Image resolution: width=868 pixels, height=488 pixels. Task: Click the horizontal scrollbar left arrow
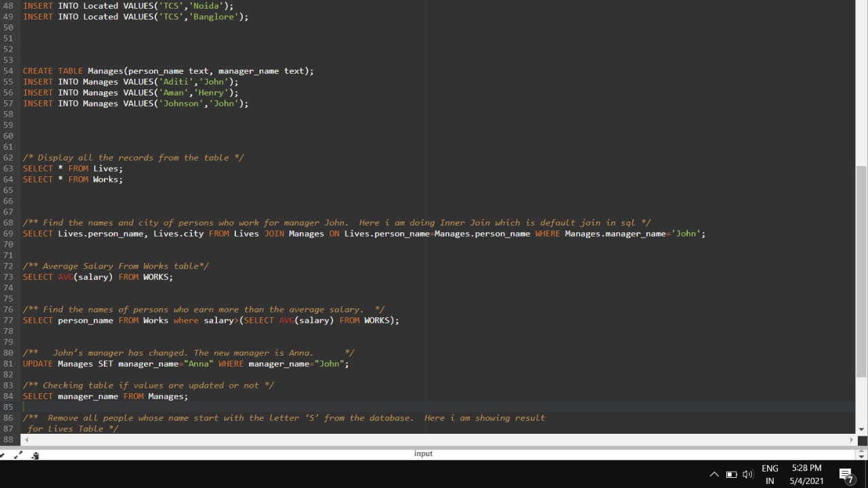point(26,440)
